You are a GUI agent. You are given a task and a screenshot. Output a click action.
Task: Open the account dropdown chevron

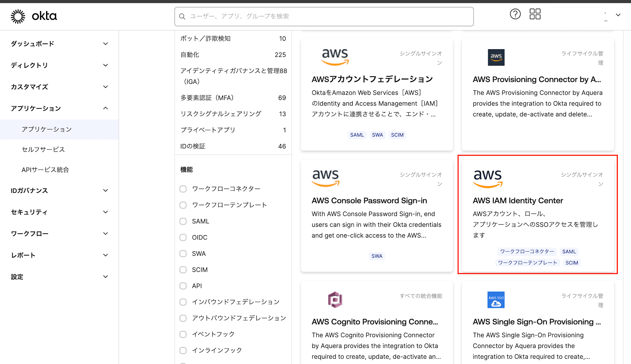(618, 15)
